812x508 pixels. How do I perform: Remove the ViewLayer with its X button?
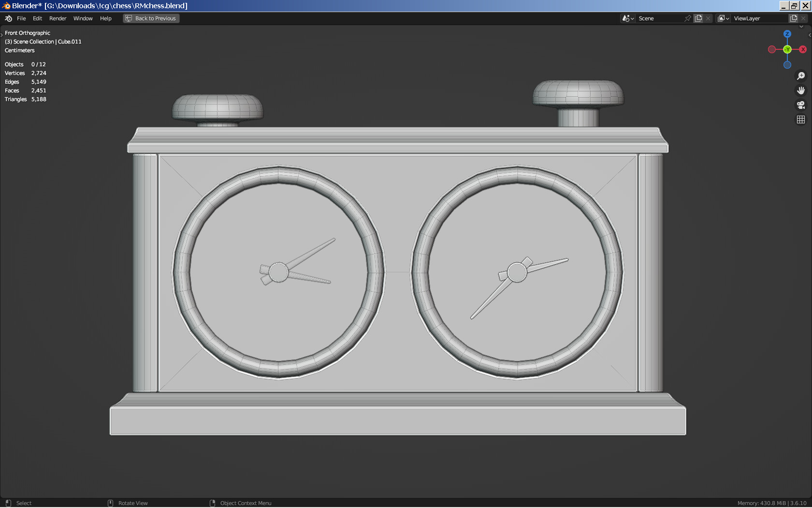pyautogui.click(x=803, y=18)
